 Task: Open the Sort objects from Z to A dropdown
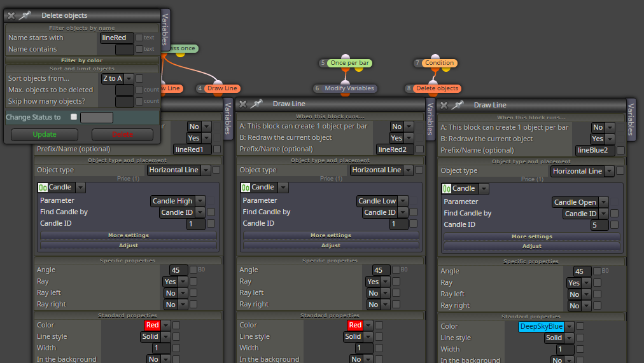tap(118, 78)
